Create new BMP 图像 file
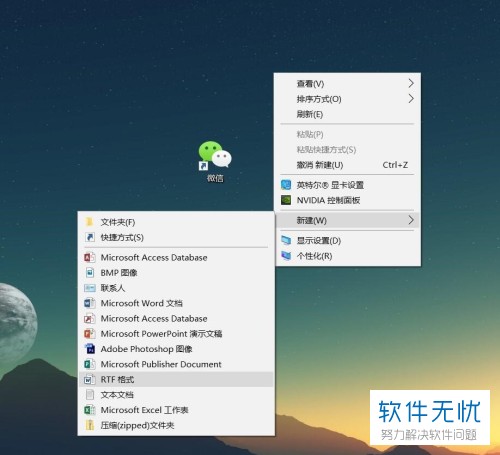500x455 pixels. pos(176,273)
